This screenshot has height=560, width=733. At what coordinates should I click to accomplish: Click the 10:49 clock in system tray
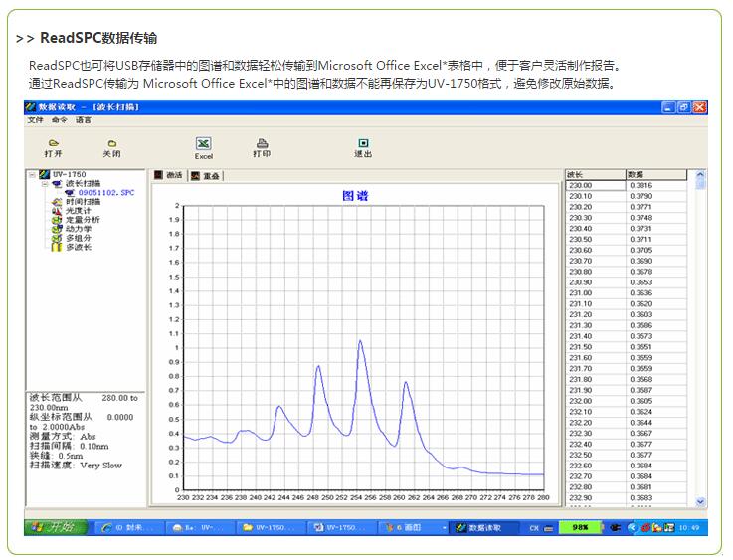[x=689, y=528]
